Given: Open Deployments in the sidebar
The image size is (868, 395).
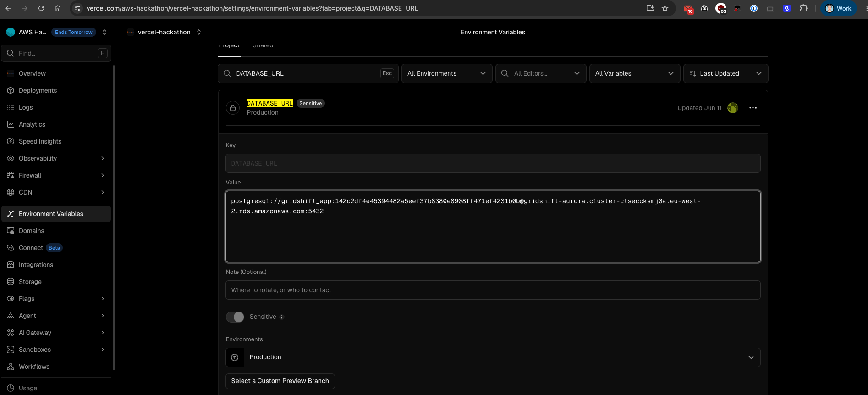Looking at the screenshot, I should [56, 90].
